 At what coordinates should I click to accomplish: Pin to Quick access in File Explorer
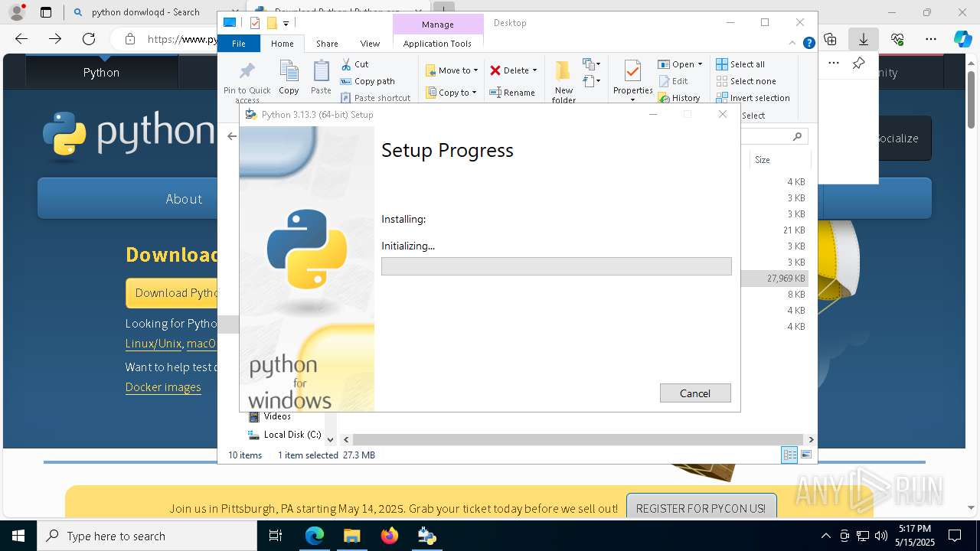(247, 82)
